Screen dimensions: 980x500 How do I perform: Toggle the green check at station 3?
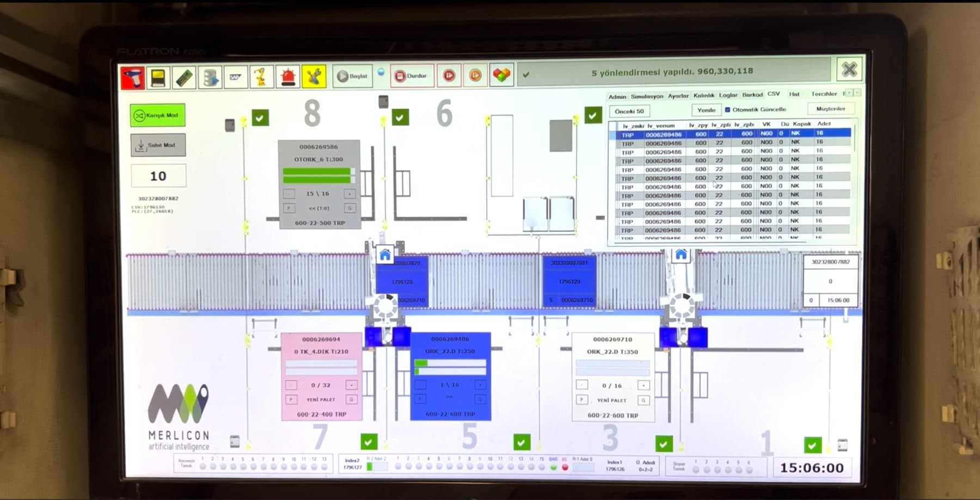(x=663, y=444)
